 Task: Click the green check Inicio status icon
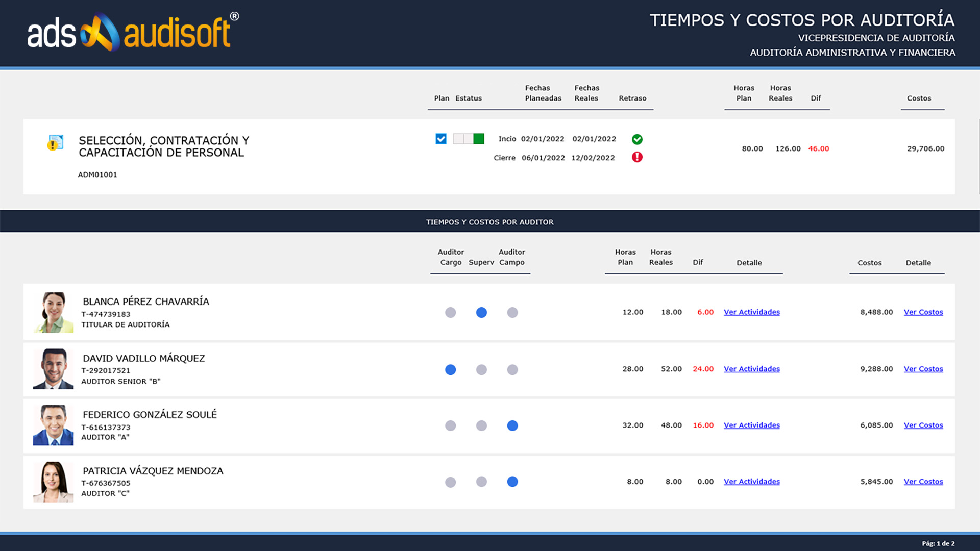coord(638,139)
